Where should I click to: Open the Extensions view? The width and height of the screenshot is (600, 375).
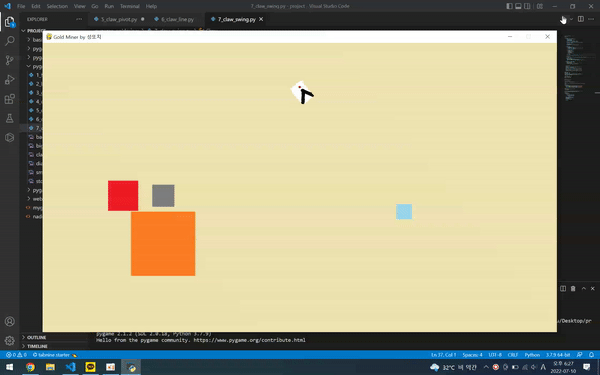pyautogui.click(x=10, y=99)
